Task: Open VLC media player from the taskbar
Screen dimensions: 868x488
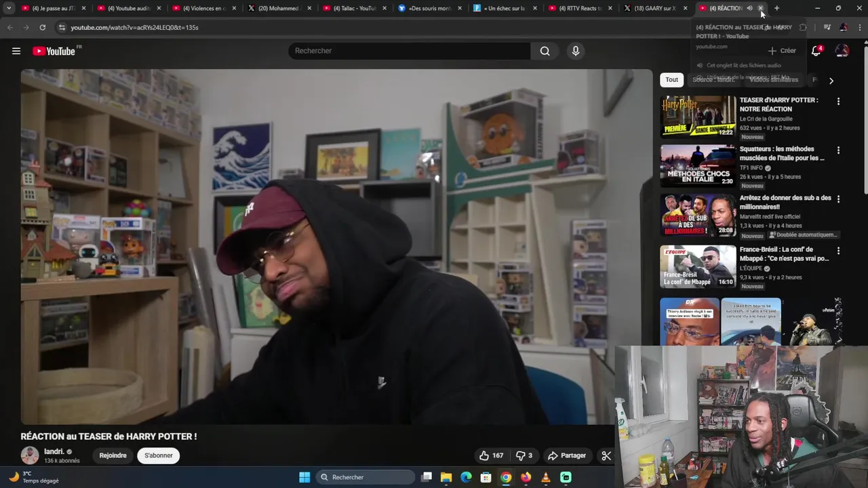Action: click(546, 477)
